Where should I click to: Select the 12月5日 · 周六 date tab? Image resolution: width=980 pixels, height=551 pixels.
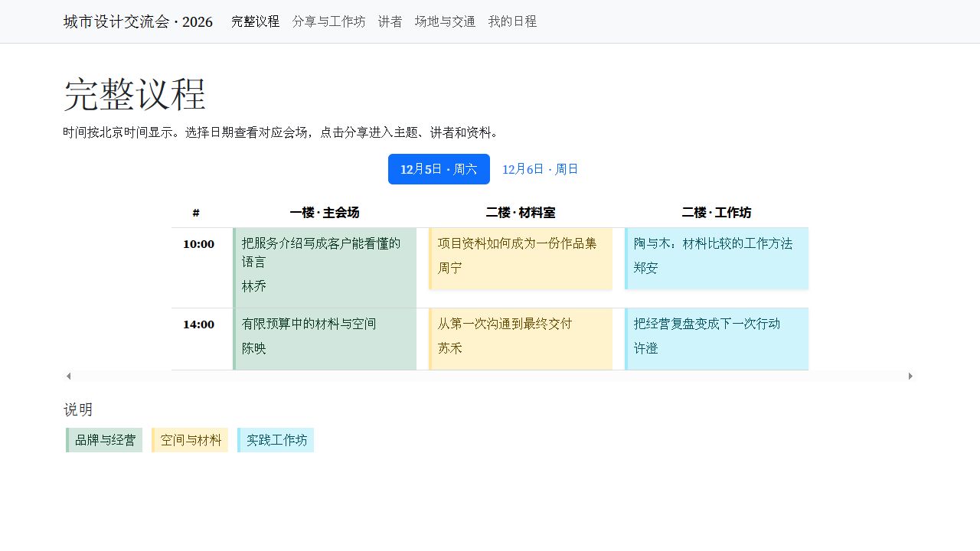click(439, 169)
